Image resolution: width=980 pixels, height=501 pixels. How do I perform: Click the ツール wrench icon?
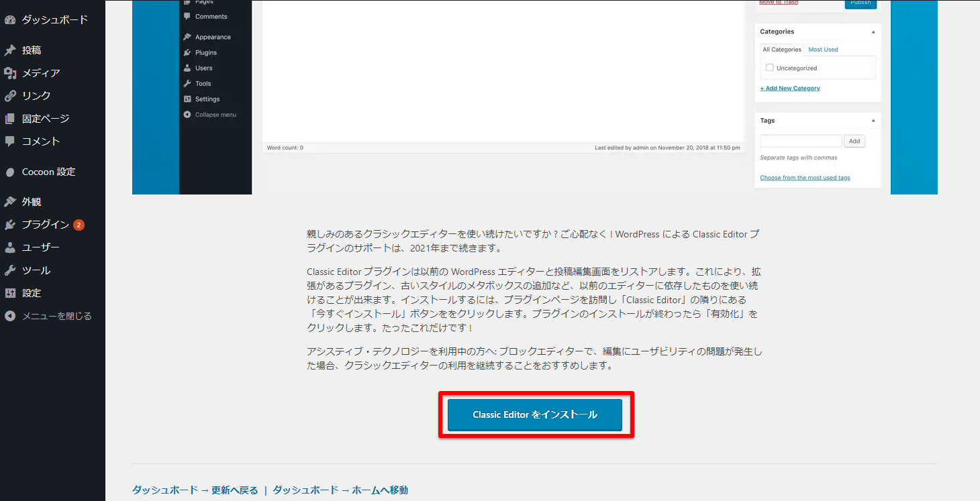(x=10, y=270)
